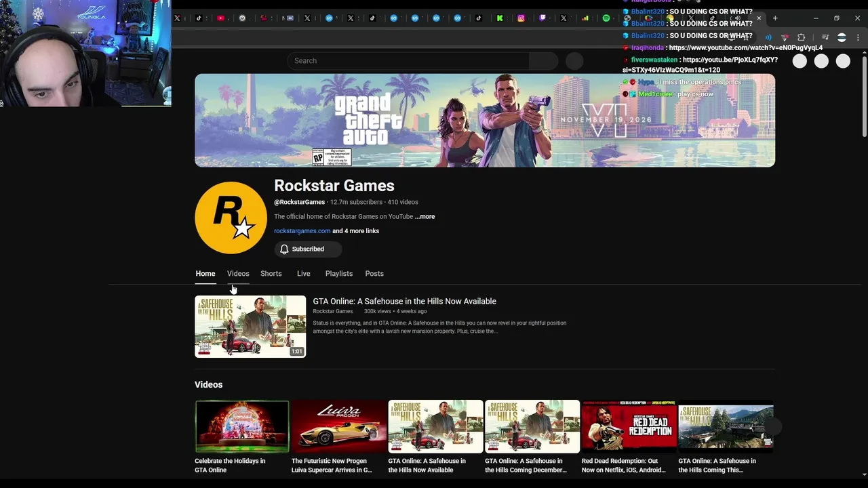
Task: Open featured title 'GTA Online: A Safehouse in the Hills Now Available'
Action: coord(404,302)
